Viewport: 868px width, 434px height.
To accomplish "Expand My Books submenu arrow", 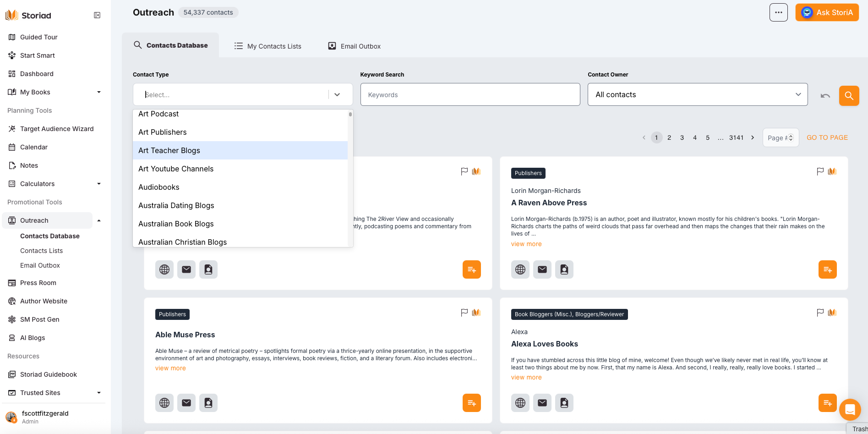I will 98,92.
